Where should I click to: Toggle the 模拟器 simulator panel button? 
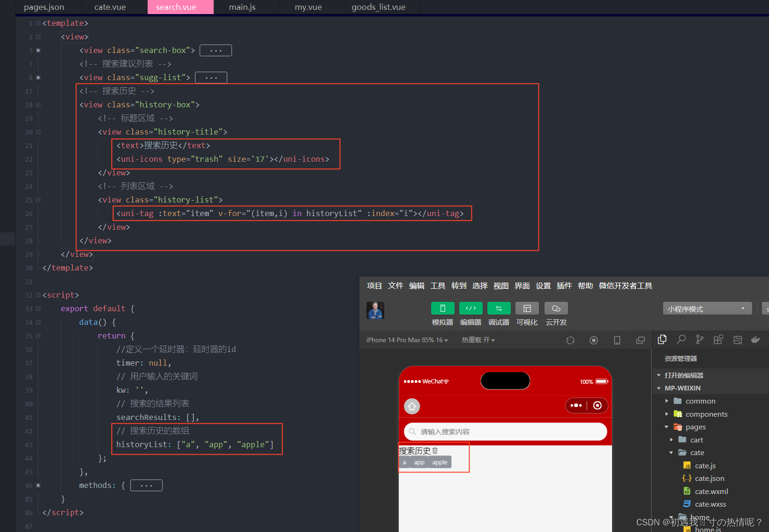(x=442, y=308)
